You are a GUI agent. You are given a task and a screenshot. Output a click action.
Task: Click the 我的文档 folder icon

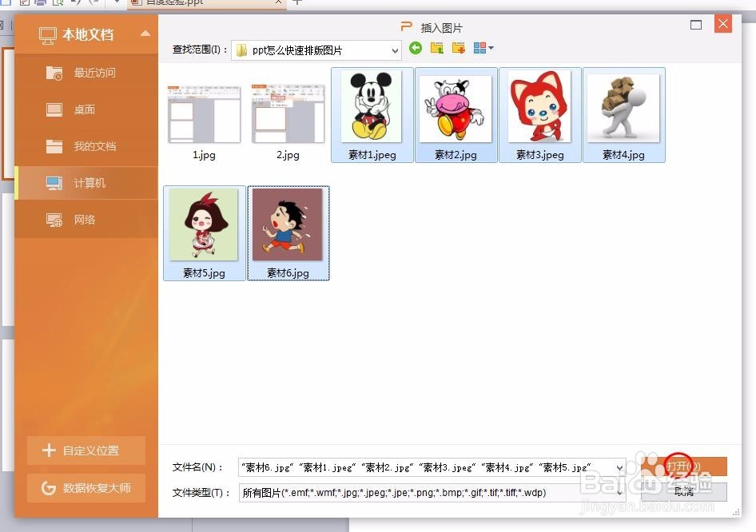coord(54,146)
